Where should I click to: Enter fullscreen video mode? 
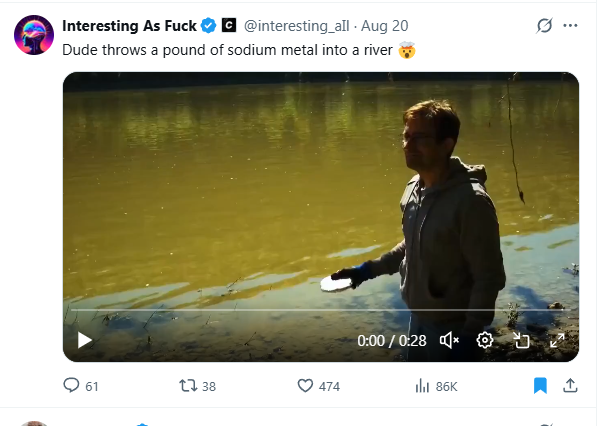coord(557,340)
